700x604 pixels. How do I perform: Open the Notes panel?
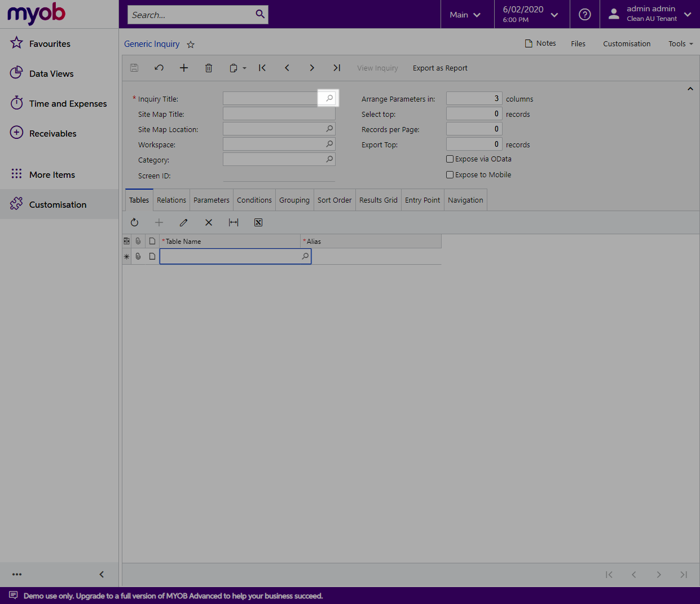click(x=540, y=43)
